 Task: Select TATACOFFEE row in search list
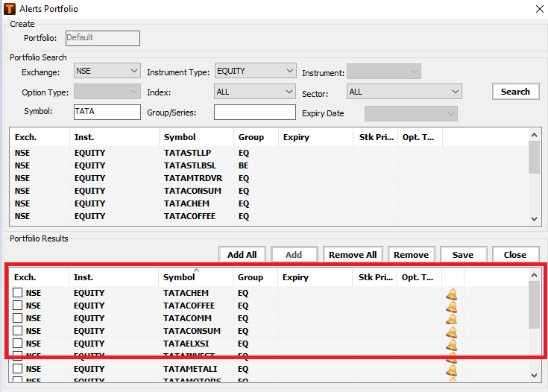[x=268, y=216]
